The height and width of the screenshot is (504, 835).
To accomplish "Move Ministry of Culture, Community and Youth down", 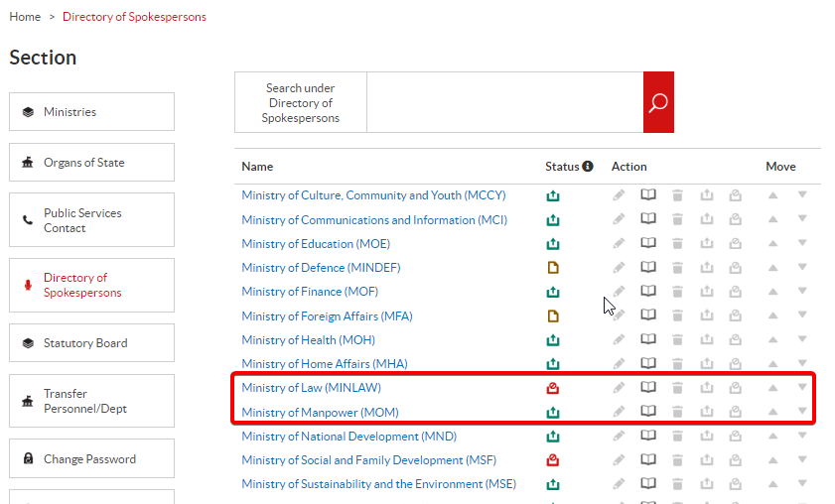I will coord(802,195).
